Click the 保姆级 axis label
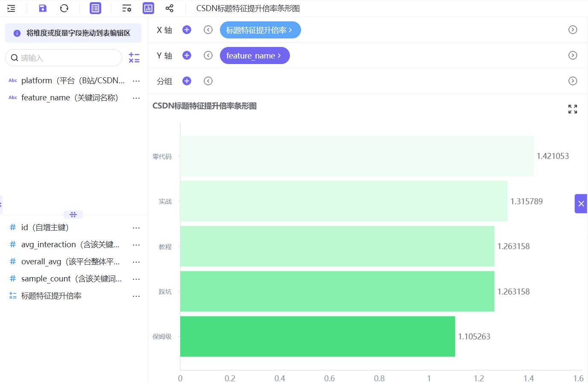Viewport: 588px width, 383px height. [x=162, y=336]
